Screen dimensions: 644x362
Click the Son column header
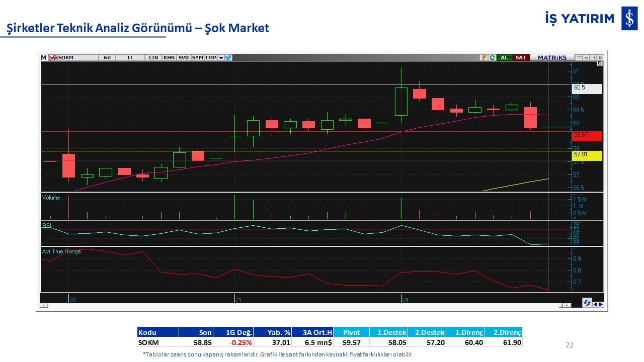point(196,332)
